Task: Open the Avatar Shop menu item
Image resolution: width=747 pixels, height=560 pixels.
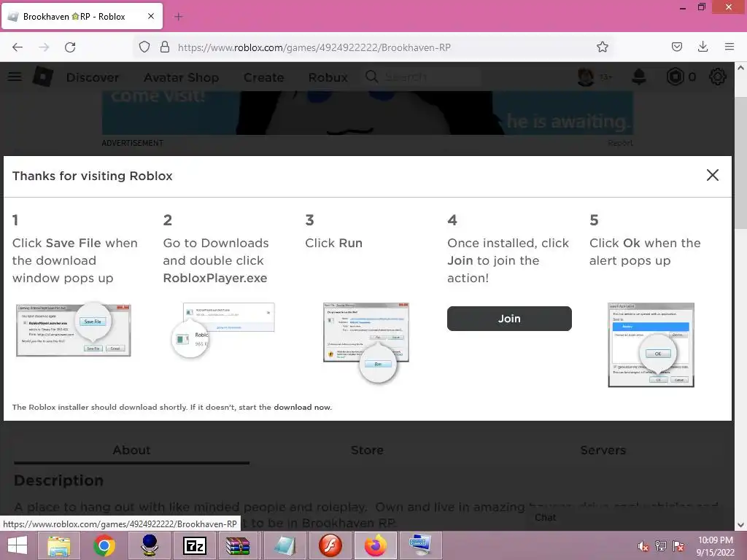Action: pyautogui.click(x=181, y=77)
